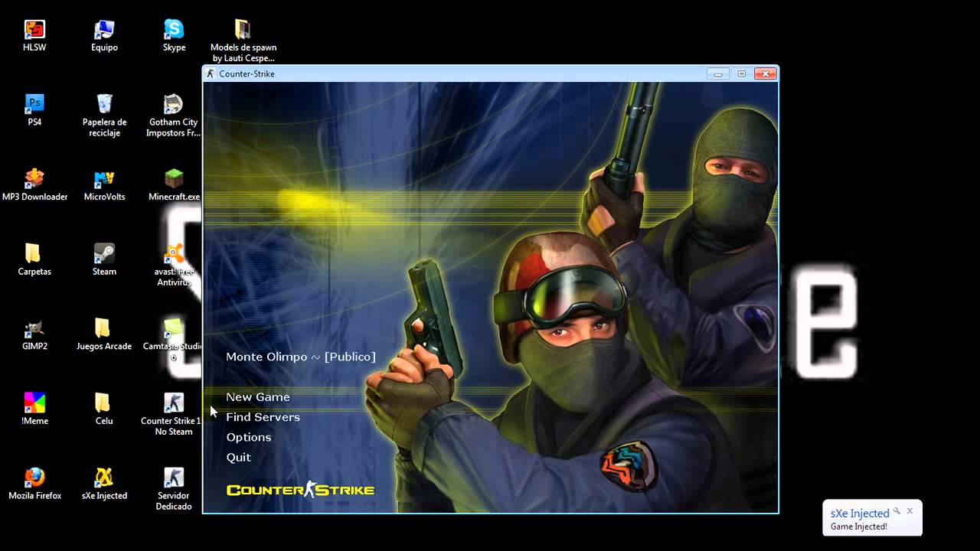The image size is (980, 551).
Task: Open the MP3 Downloader shortcut
Action: coord(34,185)
